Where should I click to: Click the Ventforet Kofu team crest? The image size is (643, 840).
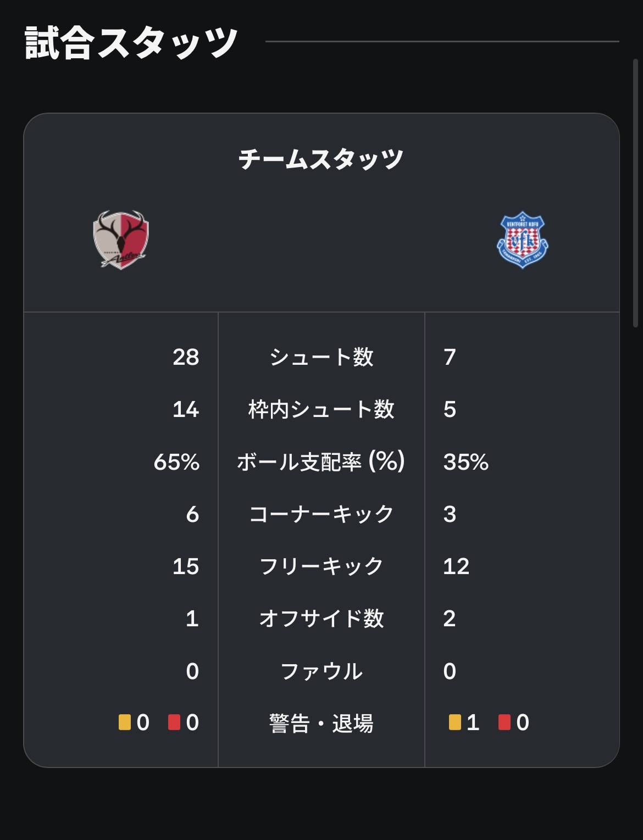(x=522, y=240)
